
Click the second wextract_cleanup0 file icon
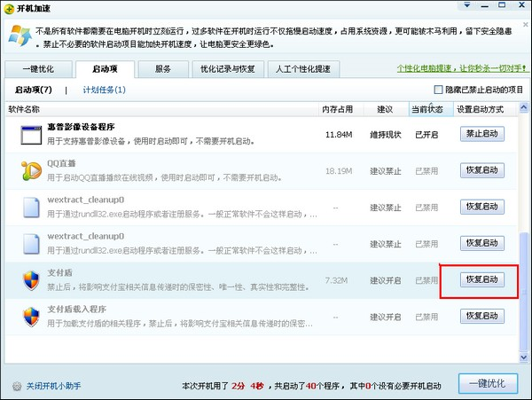pos(32,244)
